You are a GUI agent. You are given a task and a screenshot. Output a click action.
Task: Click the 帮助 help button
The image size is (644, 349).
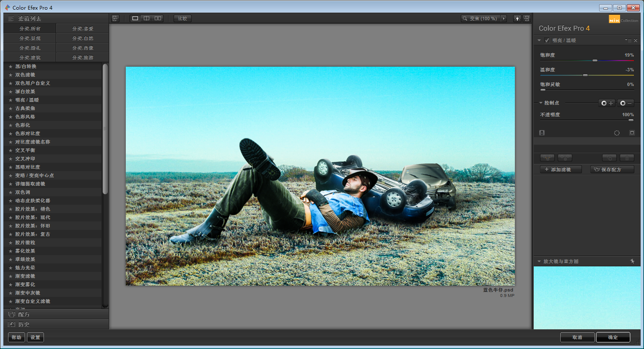[16, 337]
